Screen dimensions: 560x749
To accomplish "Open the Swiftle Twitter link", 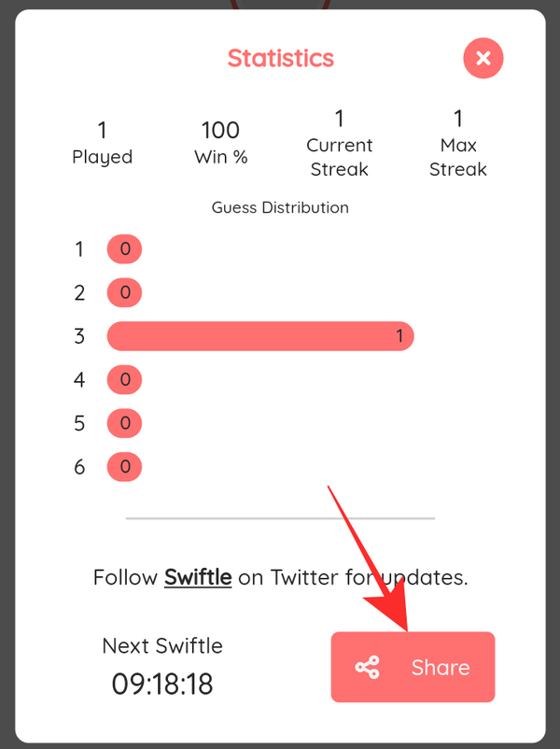I will tap(197, 577).
